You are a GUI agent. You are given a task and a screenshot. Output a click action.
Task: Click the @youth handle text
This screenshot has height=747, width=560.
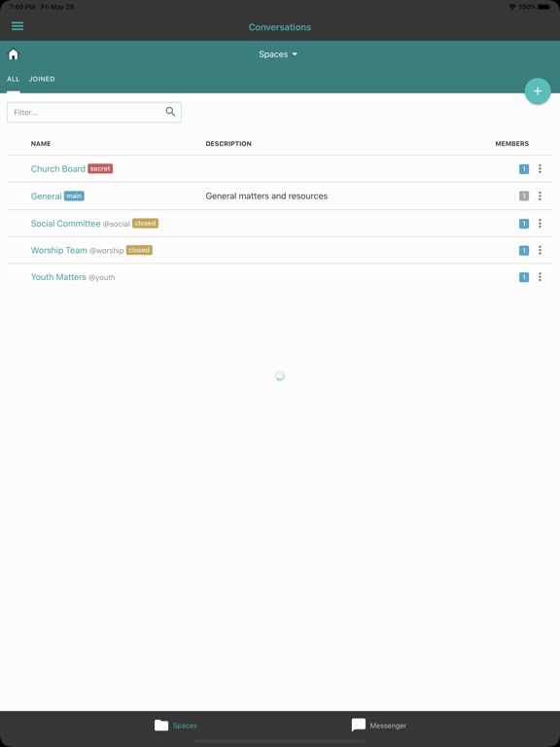click(102, 278)
